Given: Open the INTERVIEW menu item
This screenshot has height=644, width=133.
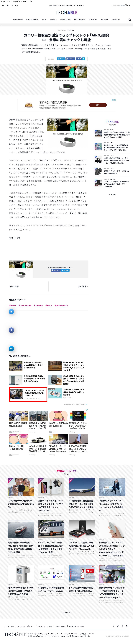Looking at the screenshot, I should 18,20.
